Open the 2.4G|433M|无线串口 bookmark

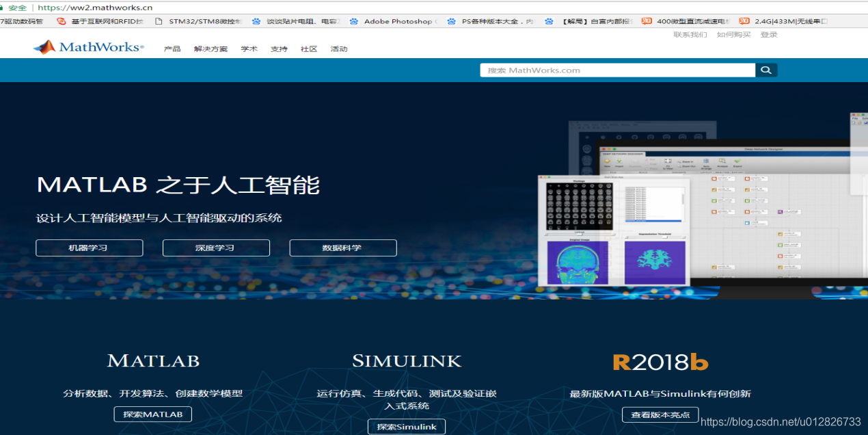(783, 21)
